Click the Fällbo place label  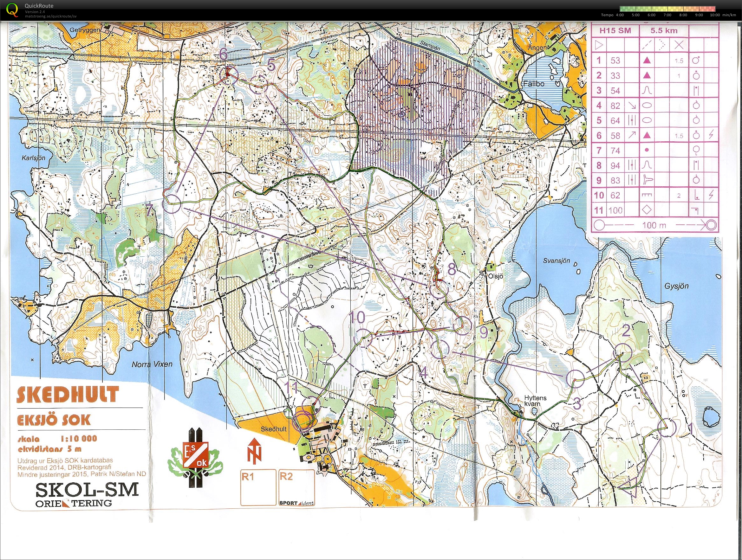(x=534, y=84)
